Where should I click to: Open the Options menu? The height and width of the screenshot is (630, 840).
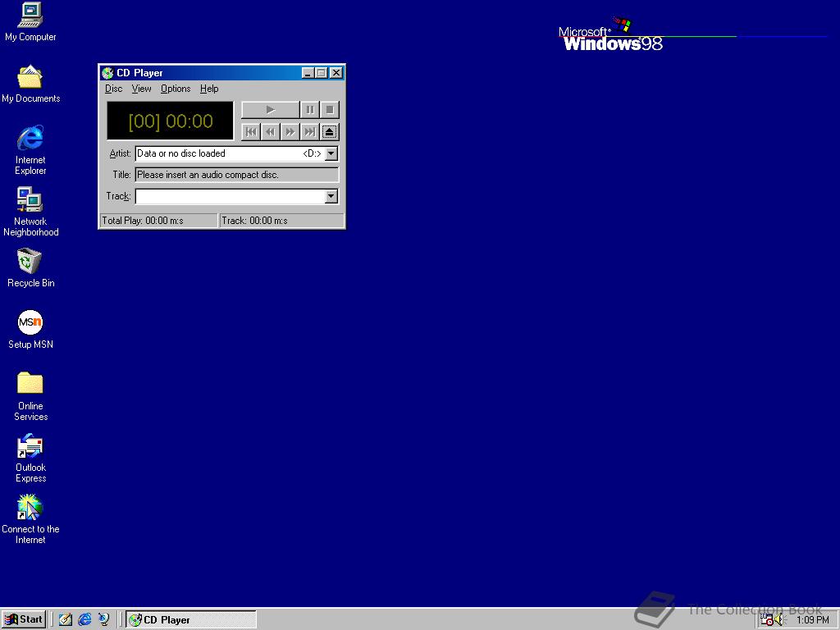tap(176, 89)
